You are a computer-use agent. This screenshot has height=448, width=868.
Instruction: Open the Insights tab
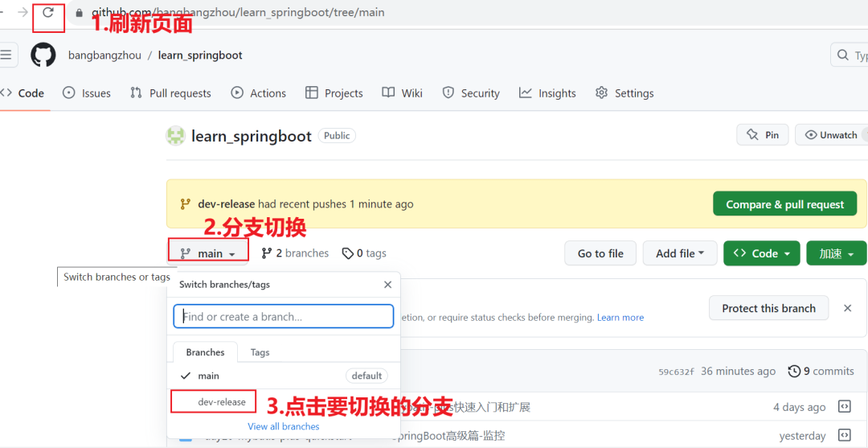(547, 93)
